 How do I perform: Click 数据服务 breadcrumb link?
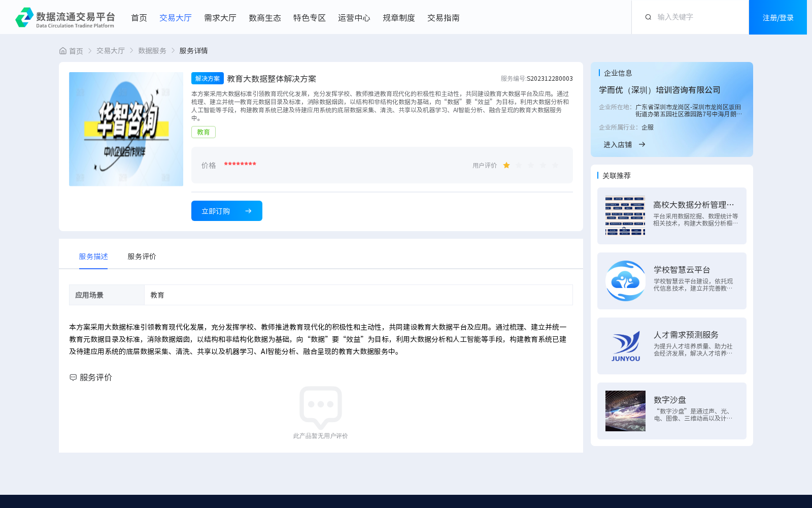click(x=152, y=51)
